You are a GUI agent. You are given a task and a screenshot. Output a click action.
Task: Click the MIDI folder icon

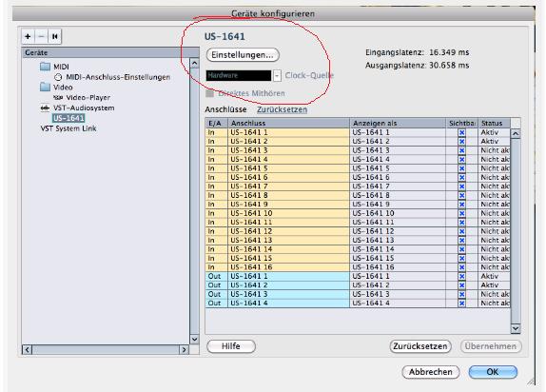click(x=46, y=67)
